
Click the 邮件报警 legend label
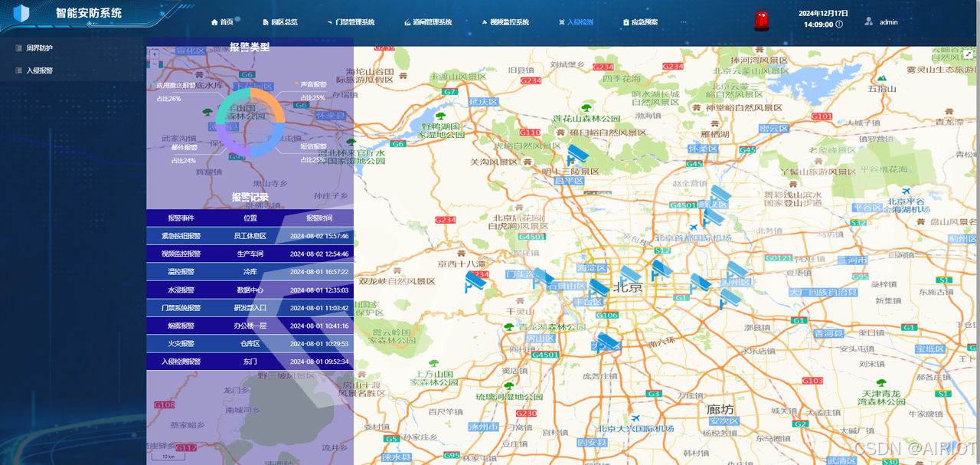pyautogui.click(x=184, y=147)
